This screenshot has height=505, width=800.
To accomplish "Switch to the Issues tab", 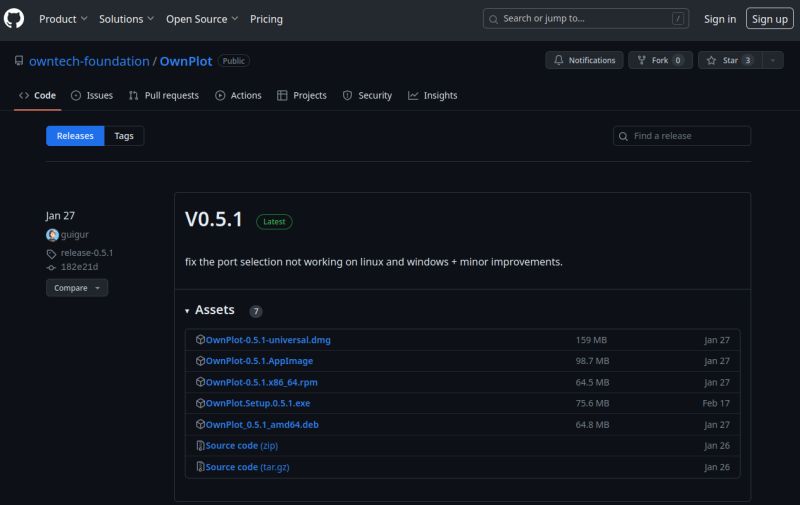I will (92, 95).
